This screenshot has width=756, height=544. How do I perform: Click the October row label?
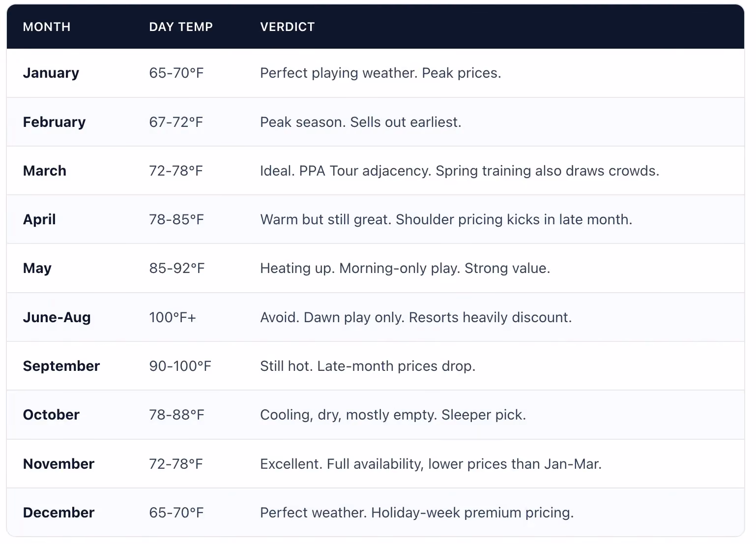point(51,415)
